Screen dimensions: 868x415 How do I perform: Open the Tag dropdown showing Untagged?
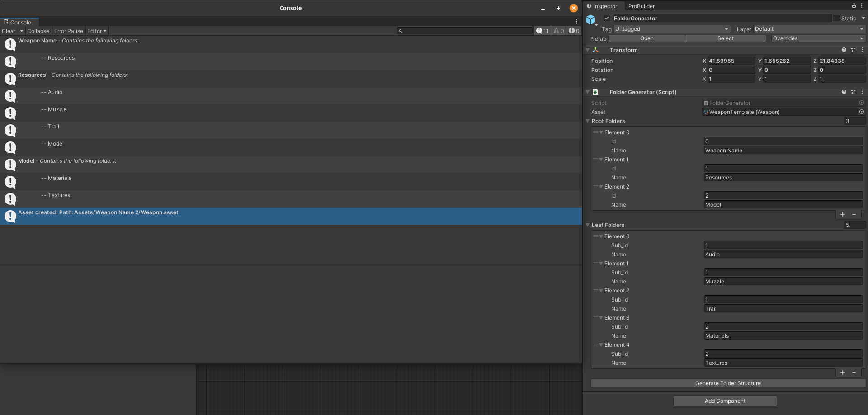(x=672, y=29)
